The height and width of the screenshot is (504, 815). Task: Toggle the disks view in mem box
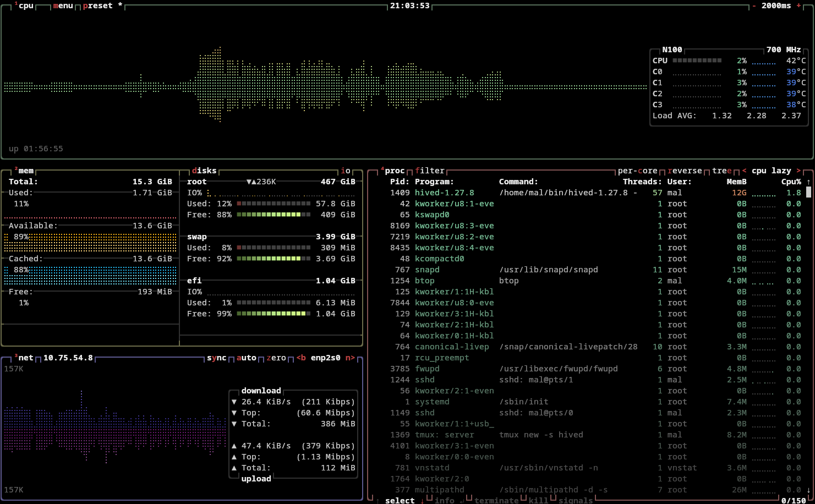click(x=204, y=171)
